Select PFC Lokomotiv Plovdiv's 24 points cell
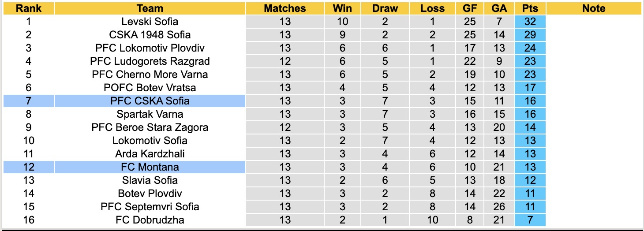The height and width of the screenshot is (231, 644). [x=530, y=48]
